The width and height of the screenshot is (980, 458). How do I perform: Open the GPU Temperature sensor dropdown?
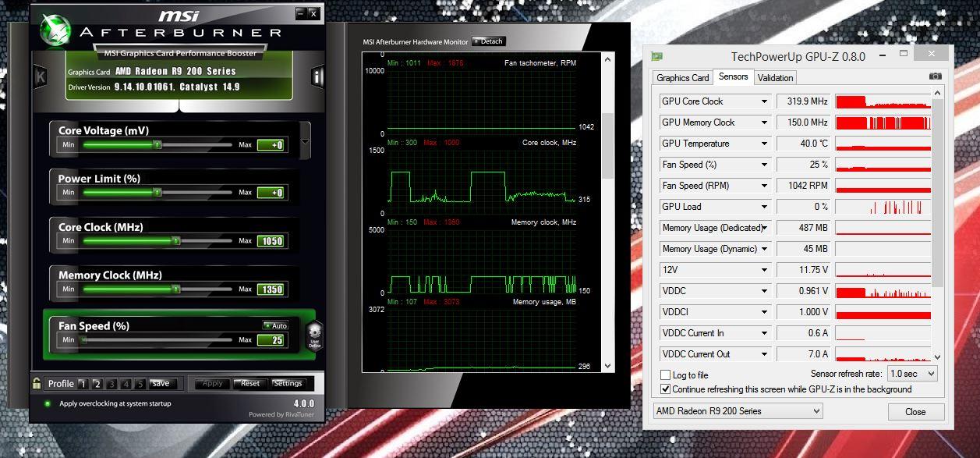[764, 144]
